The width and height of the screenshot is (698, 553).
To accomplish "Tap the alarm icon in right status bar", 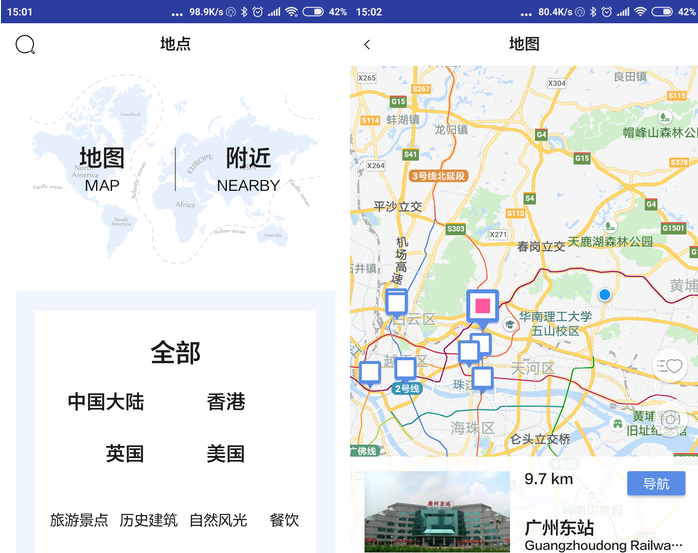I will coord(606,12).
